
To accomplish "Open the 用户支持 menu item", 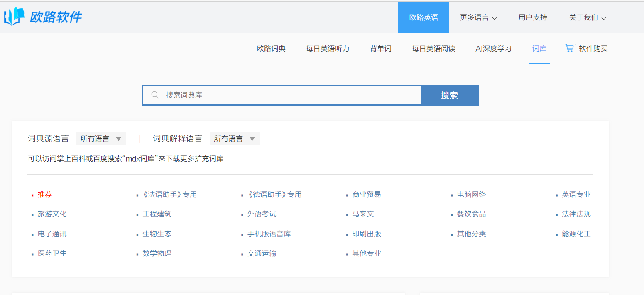I will coord(533,17).
